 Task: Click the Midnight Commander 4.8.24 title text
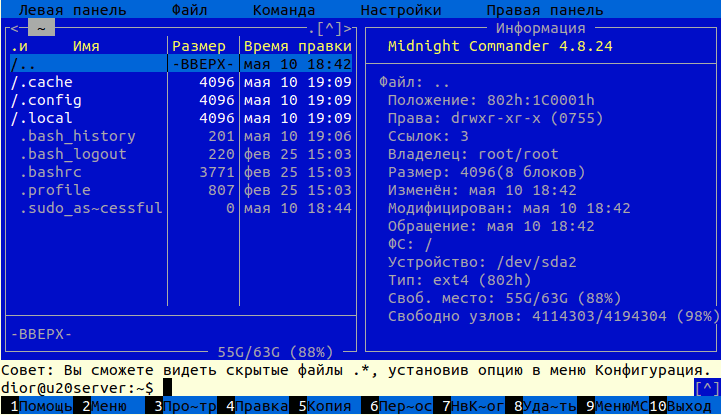(x=500, y=46)
